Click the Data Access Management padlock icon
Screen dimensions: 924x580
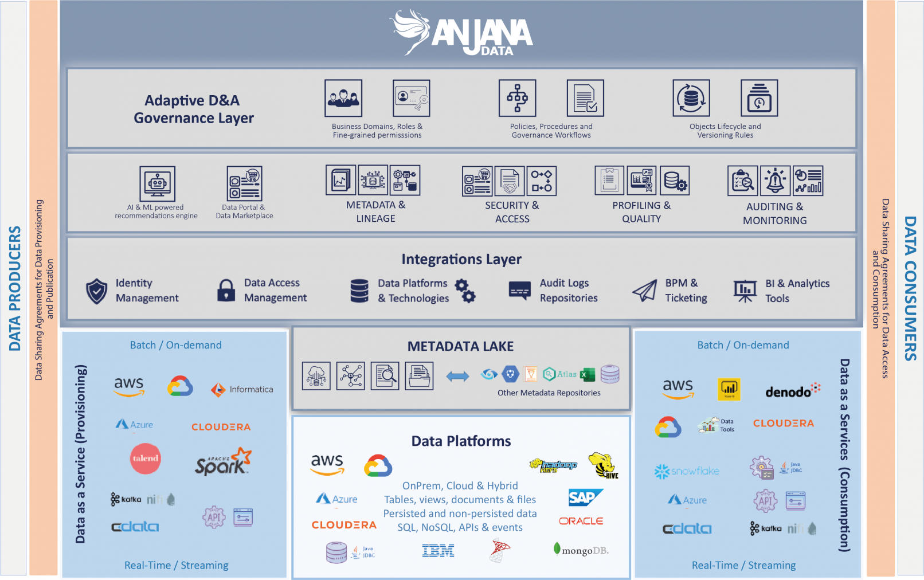[x=226, y=291]
